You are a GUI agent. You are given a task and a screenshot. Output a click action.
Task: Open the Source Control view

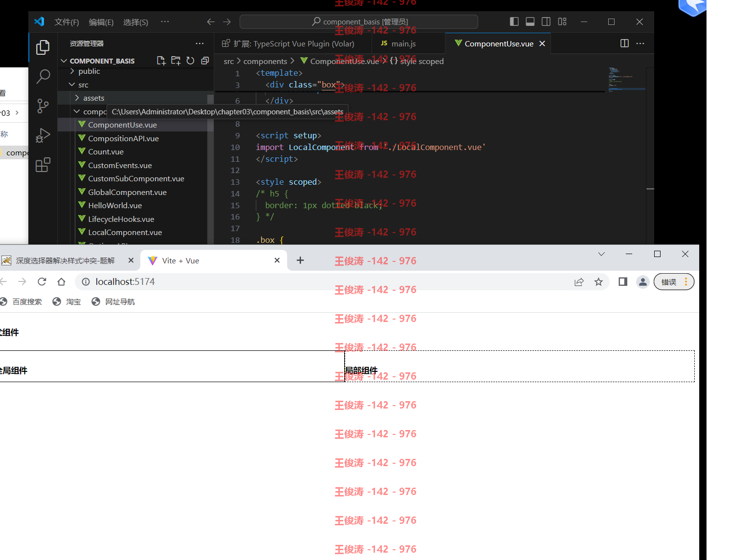tap(43, 106)
